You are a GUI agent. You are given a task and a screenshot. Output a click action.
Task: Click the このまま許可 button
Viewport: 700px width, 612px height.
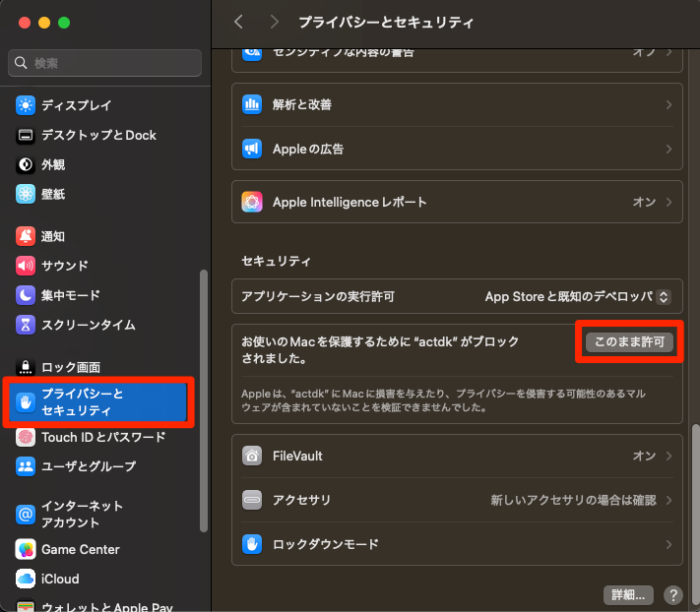[x=629, y=342]
